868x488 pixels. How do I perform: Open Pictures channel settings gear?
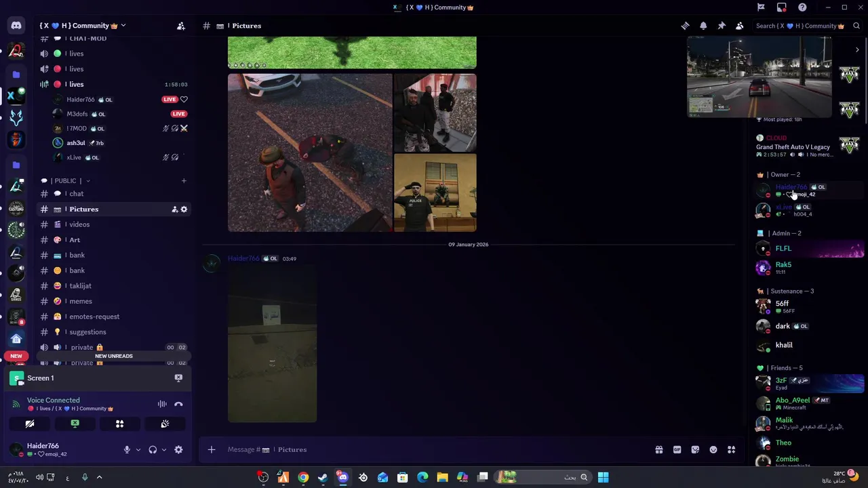[x=184, y=209]
